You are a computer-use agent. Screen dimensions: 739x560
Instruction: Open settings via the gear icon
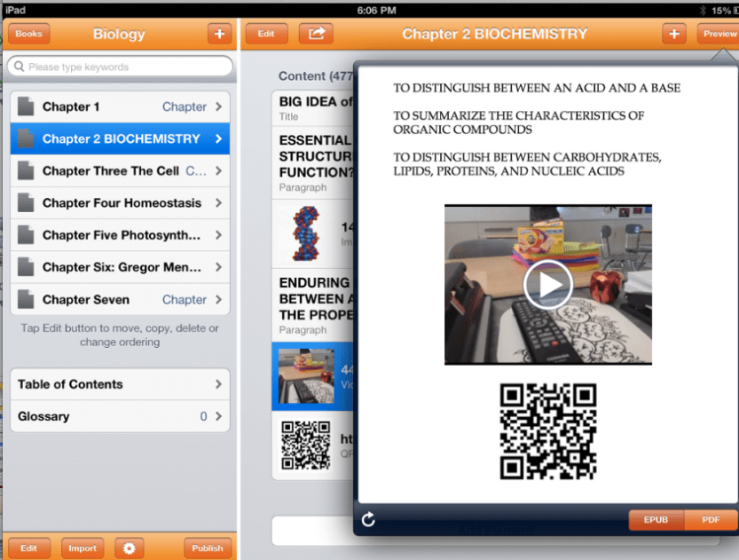pos(129,548)
